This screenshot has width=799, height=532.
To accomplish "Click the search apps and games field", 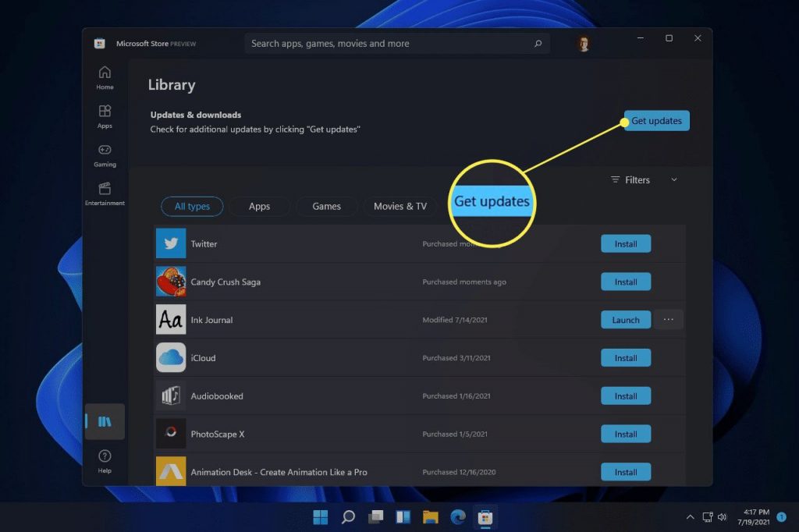I will [x=396, y=43].
